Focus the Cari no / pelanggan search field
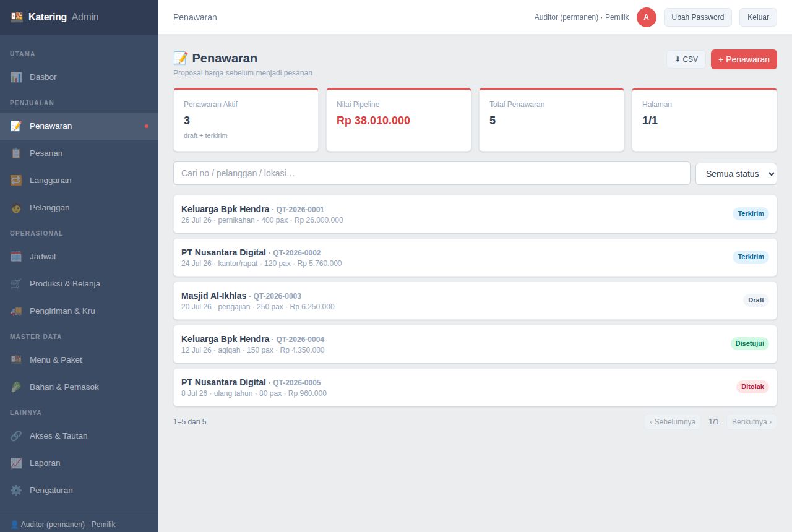792x532 pixels. tap(432, 173)
